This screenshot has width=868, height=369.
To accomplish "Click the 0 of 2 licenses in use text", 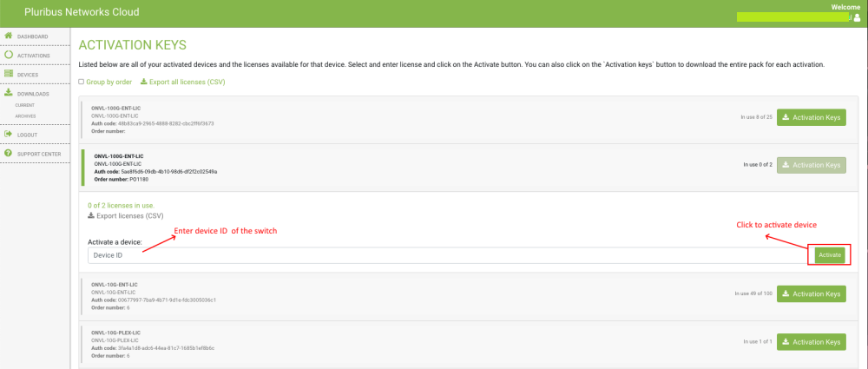I will pos(121,205).
